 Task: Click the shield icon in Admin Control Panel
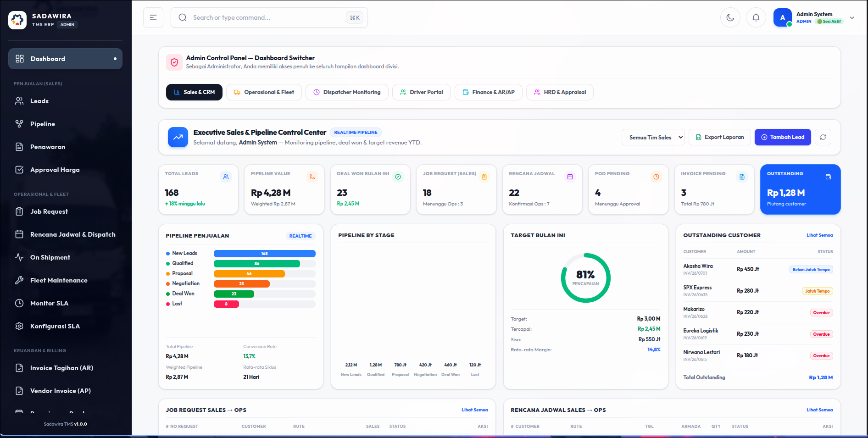tap(174, 62)
